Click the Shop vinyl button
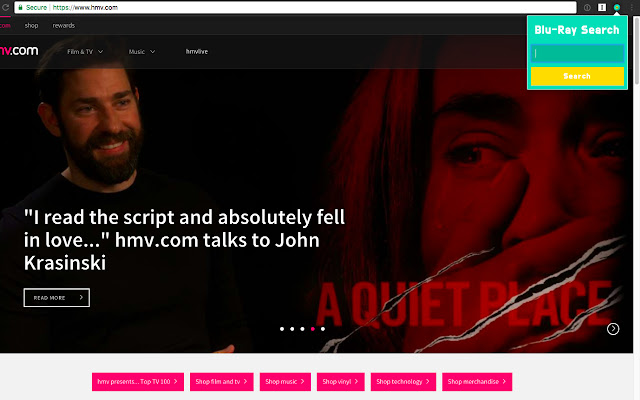The width and height of the screenshot is (640, 400). tap(340, 382)
